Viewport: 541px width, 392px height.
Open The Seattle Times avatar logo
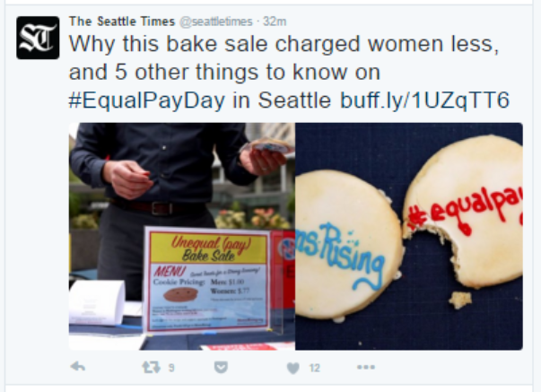pos(38,38)
